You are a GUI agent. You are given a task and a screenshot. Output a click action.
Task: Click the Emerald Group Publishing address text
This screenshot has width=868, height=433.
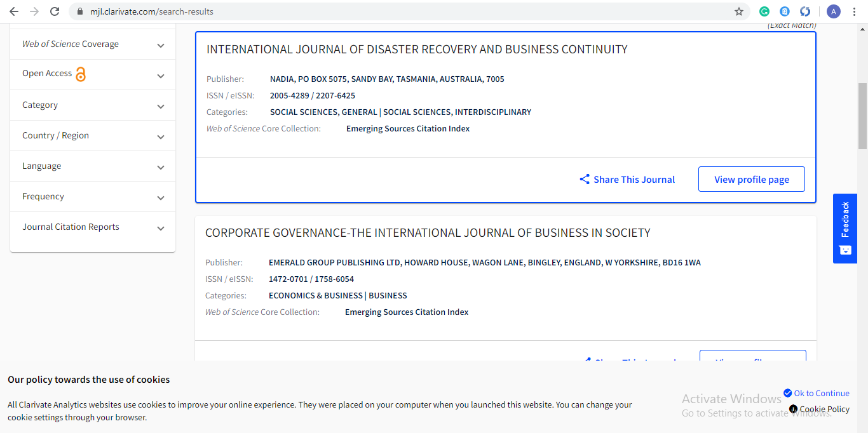point(485,262)
